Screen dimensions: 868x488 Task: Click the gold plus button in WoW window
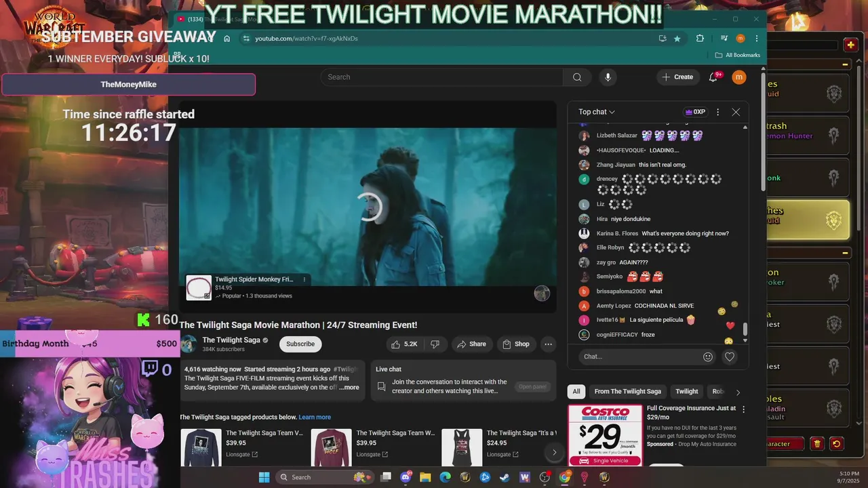click(x=850, y=45)
